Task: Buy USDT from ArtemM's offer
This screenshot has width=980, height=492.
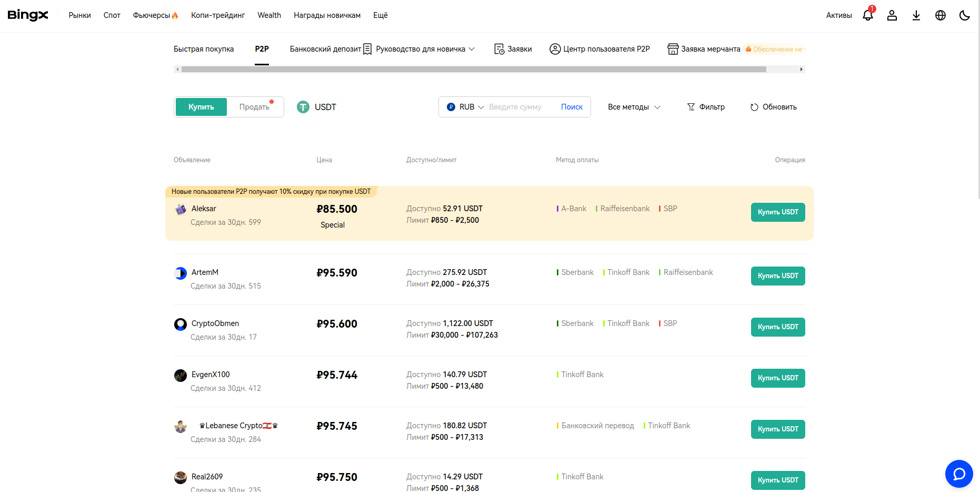Action: click(777, 276)
